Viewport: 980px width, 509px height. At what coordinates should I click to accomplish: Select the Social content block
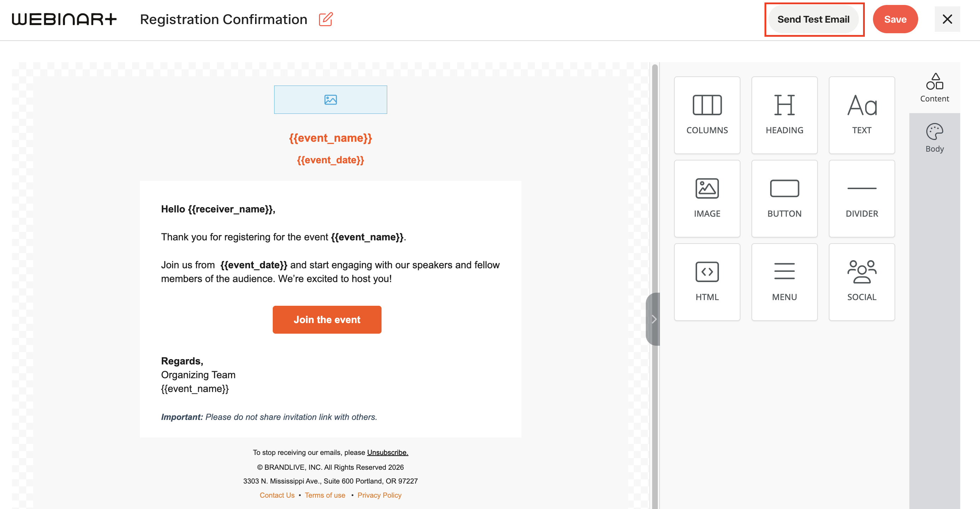point(862,282)
